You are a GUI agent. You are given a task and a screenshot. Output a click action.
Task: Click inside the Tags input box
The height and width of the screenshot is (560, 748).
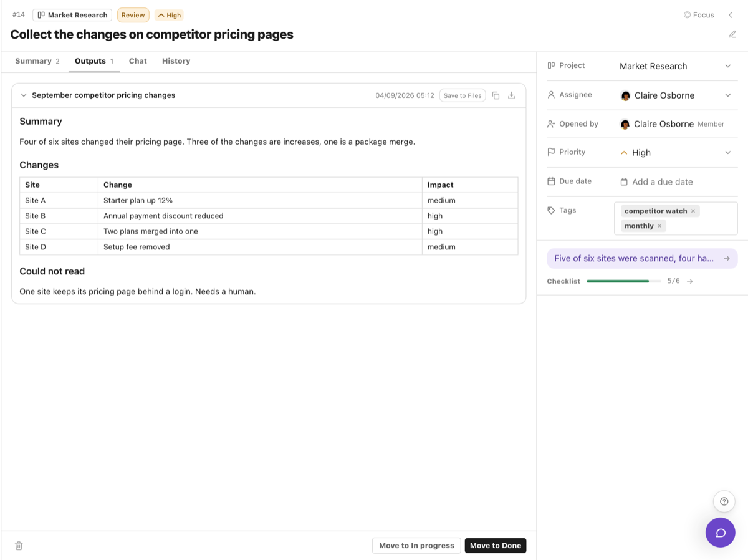pyautogui.click(x=676, y=218)
